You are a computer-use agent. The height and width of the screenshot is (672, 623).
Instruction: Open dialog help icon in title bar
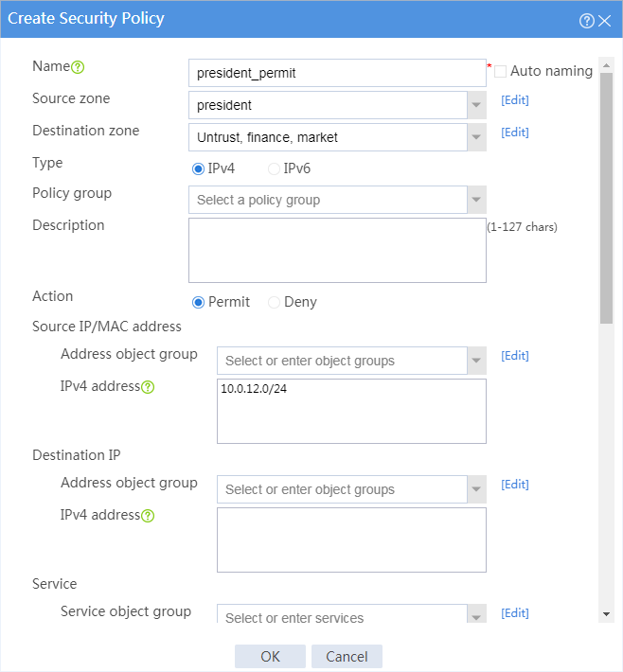coord(587,21)
